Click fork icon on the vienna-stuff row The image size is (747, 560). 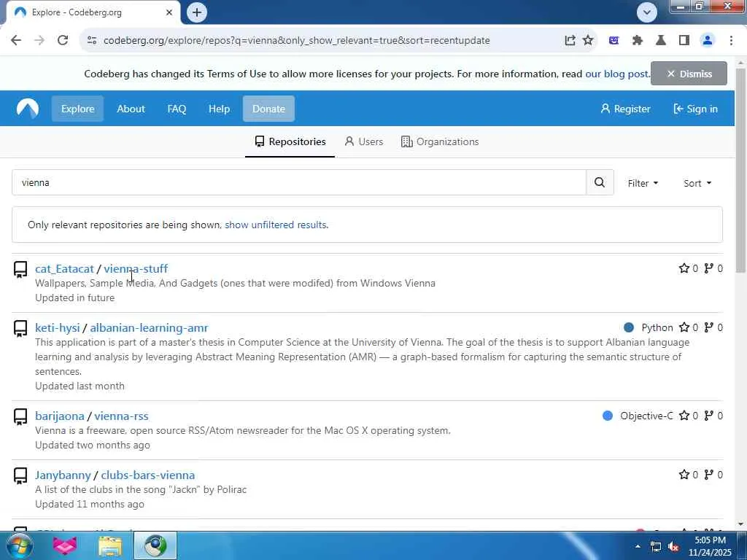pyautogui.click(x=709, y=268)
